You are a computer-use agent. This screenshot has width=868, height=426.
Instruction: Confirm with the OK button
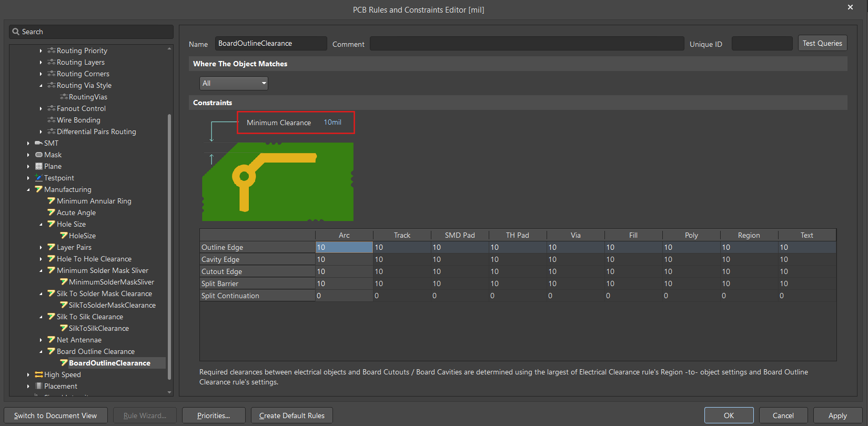[729, 415]
